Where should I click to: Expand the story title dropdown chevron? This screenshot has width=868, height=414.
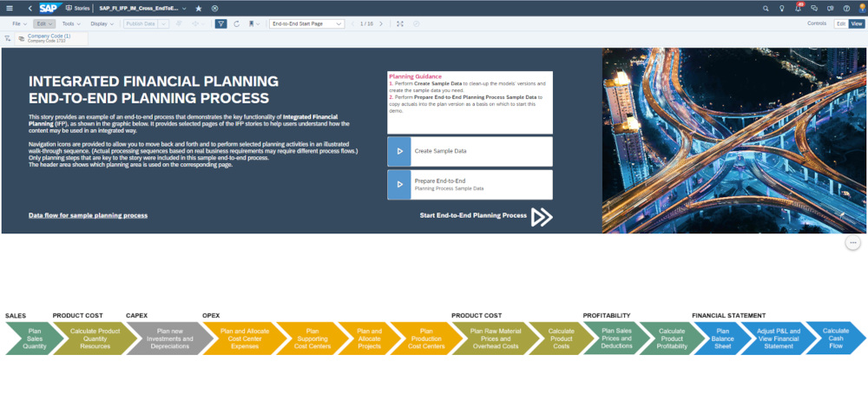[184, 8]
